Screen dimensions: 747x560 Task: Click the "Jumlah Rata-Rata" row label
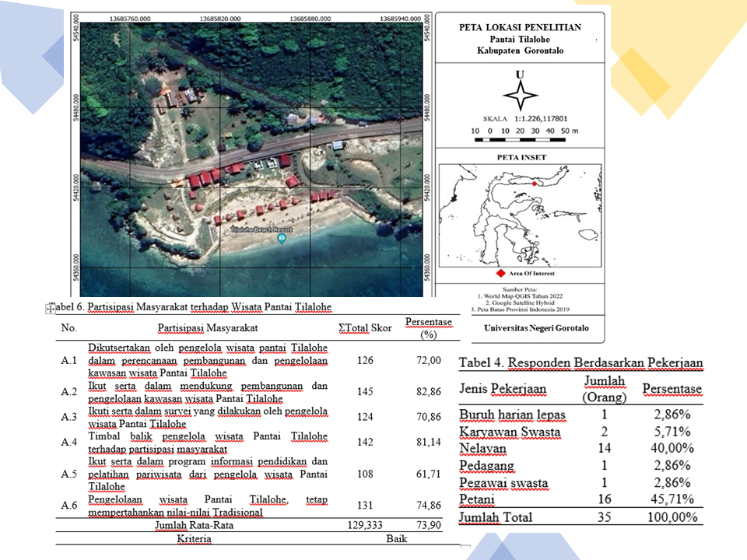195,525
